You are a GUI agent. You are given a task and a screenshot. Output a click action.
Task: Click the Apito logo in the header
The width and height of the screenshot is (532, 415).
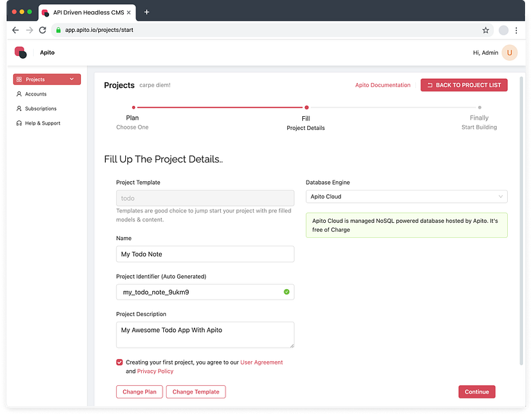20,53
